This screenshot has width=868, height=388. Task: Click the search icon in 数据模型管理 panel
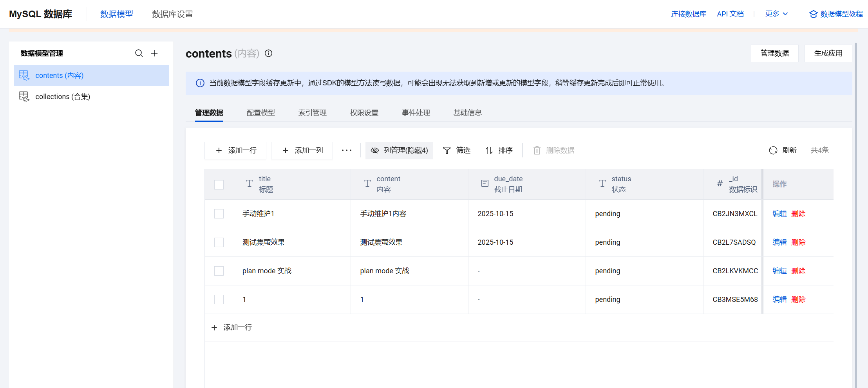[139, 53]
